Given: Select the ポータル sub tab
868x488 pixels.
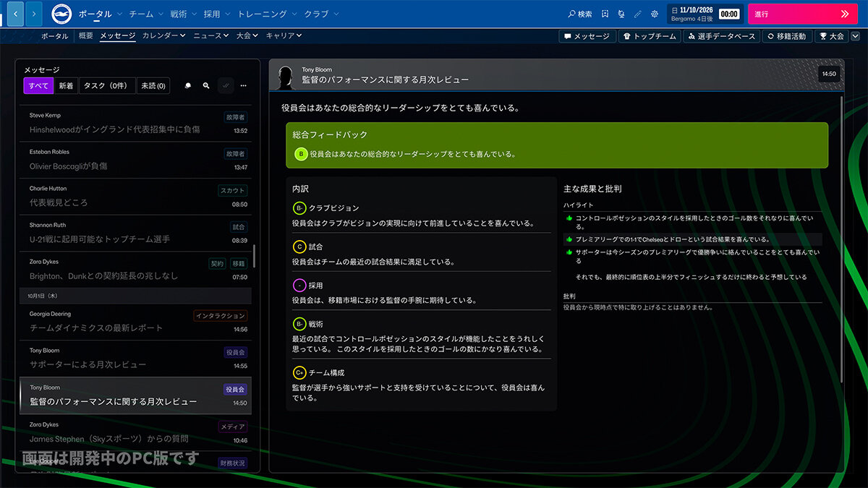Looking at the screenshot, I should [x=55, y=35].
